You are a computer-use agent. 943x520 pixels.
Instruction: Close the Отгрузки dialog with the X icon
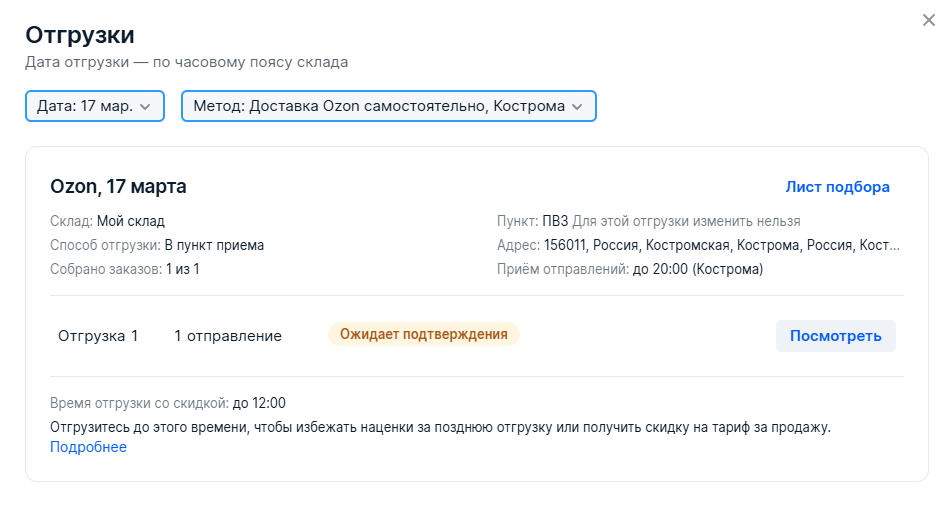coord(929,20)
